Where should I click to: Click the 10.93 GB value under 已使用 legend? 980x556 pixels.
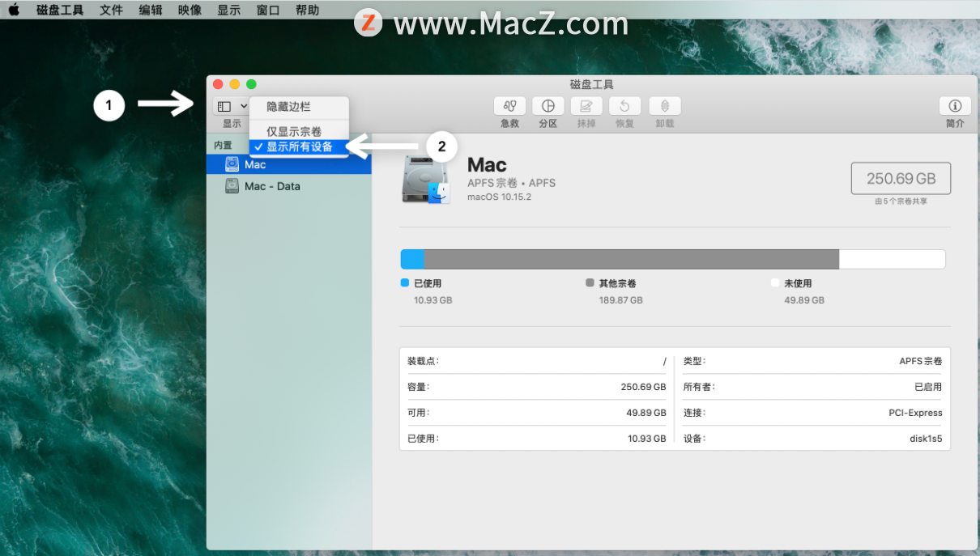432,300
